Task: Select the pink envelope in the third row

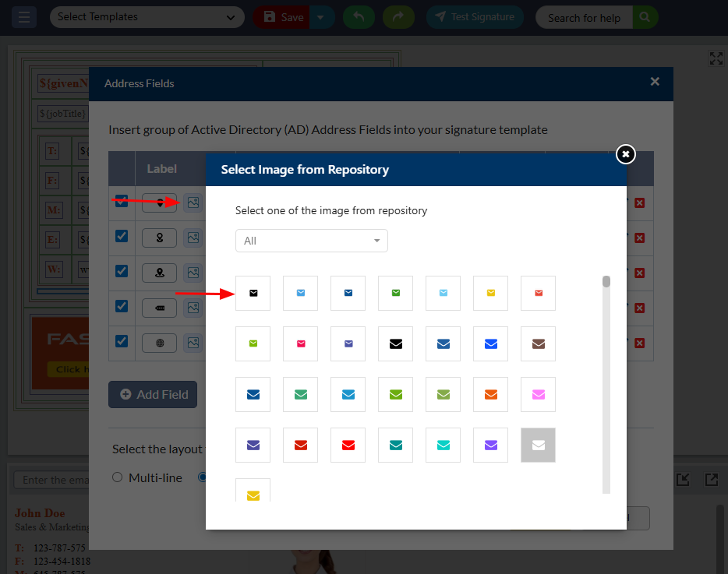Action: 538,395
